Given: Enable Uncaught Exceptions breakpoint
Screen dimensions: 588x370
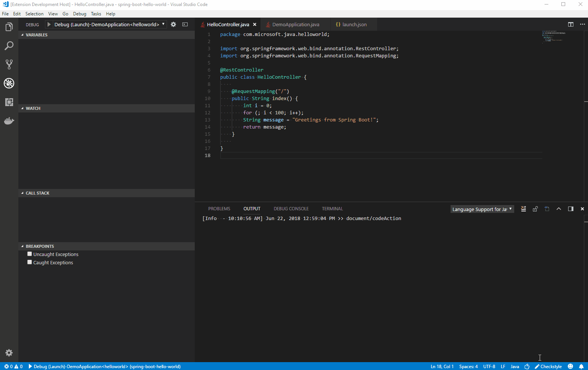Looking at the screenshot, I should click(x=30, y=254).
